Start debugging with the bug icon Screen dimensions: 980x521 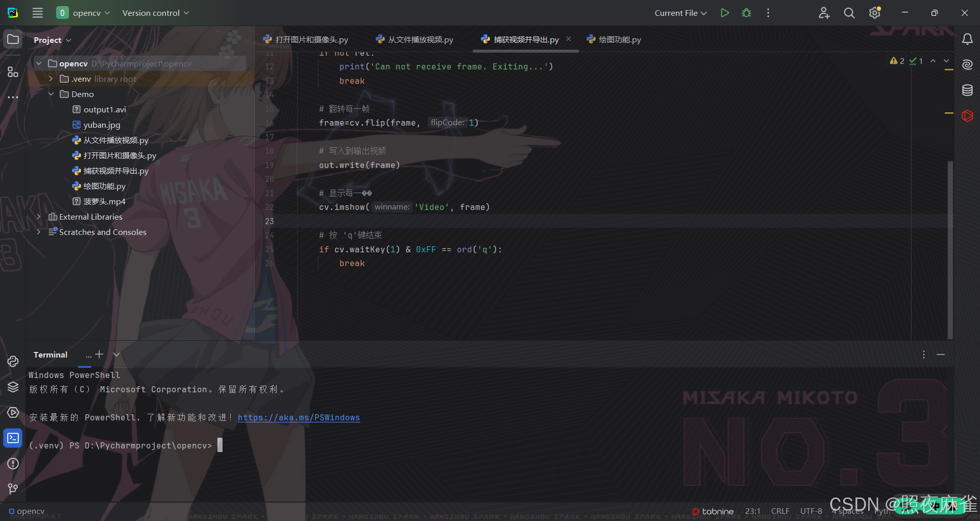(x=746, y=13)
